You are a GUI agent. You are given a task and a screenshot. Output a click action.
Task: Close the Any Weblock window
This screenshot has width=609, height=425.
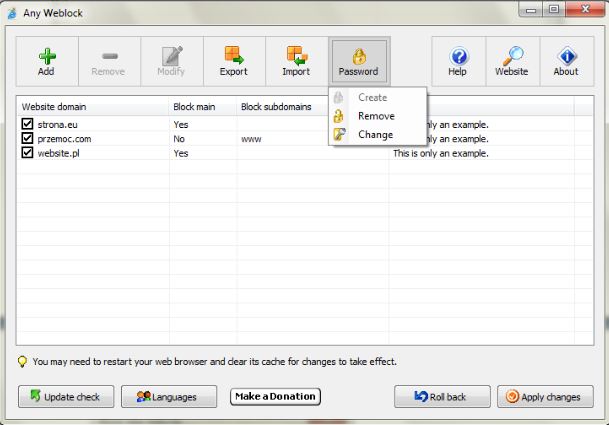click(x=585, y=9)
